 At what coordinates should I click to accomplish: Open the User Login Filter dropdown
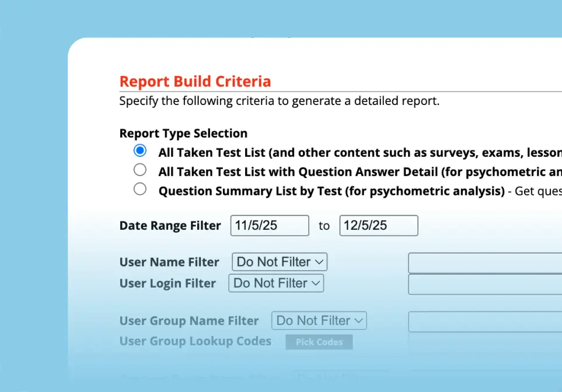(275, 283)
